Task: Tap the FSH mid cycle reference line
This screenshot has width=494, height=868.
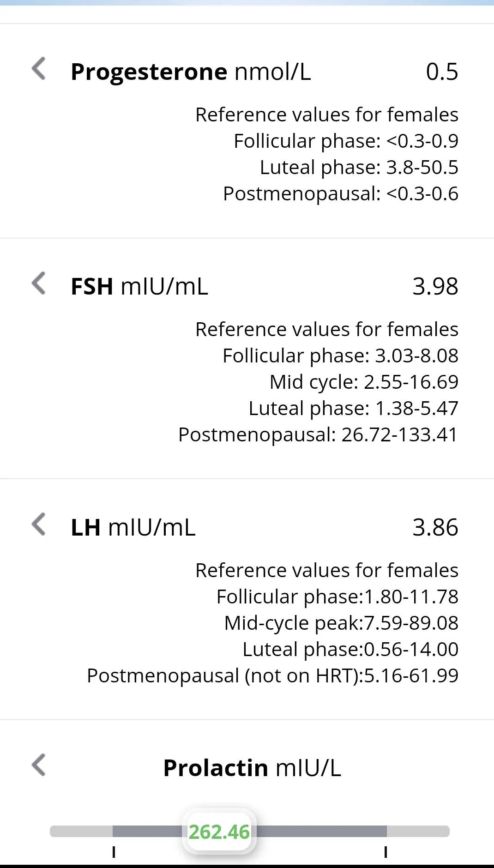Action: tap(364, 382)
